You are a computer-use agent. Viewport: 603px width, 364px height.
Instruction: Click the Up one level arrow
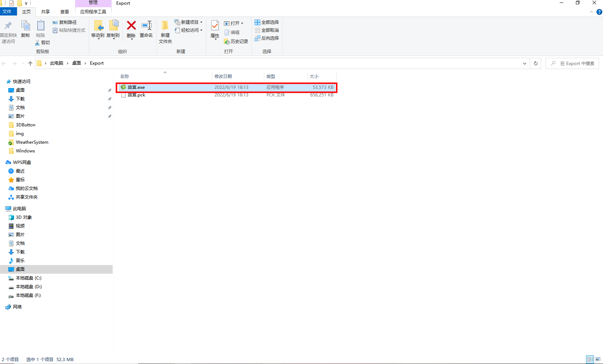click(30, 64)
